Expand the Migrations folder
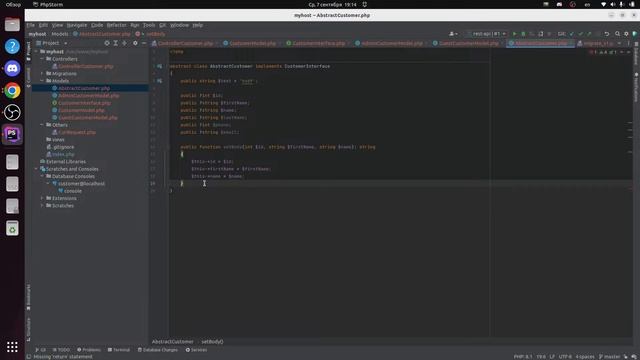Screen dimensions: 640x360 [x=42, y=74]
